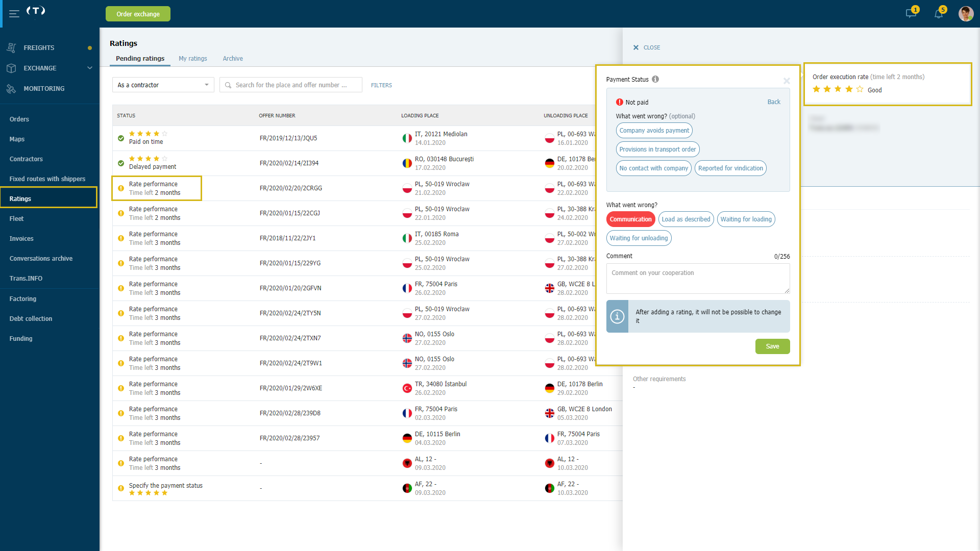Open the notifications bell icon
Screen dimensions: 980x551
939,14
